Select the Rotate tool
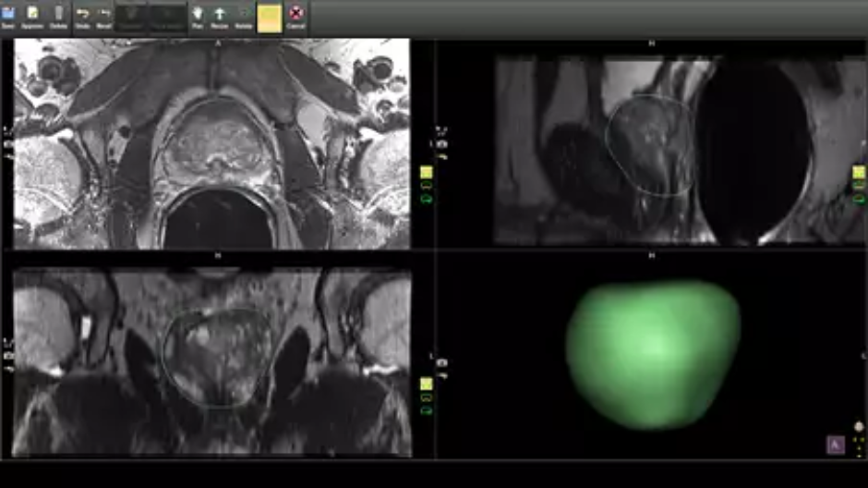The width and height of the screenshot is (868, 488). pos(244,15)
